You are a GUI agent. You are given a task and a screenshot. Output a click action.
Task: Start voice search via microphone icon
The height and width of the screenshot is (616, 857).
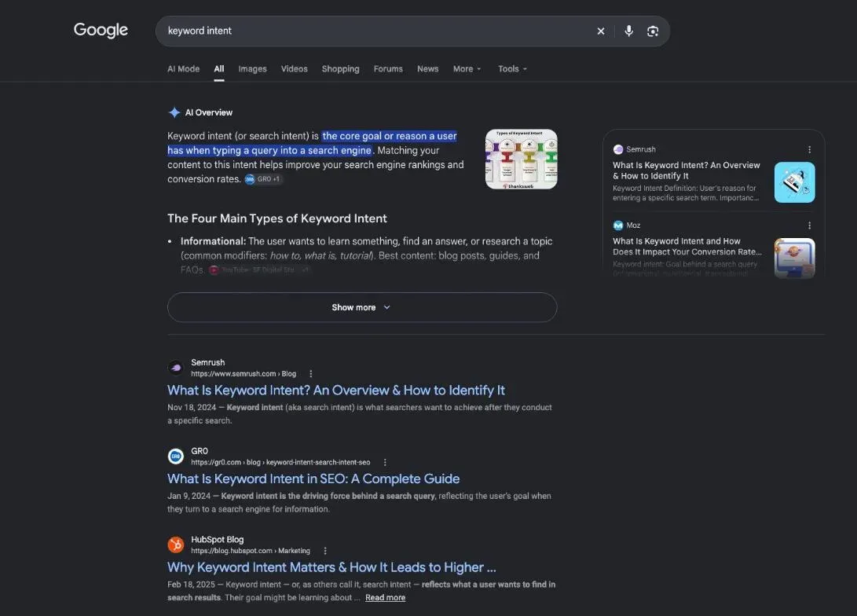pos(628,31)
